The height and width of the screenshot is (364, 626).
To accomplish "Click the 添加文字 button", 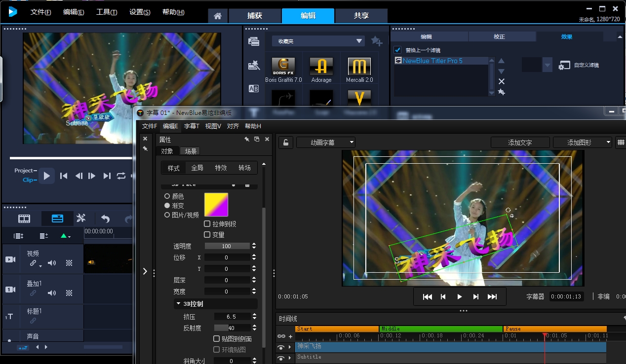I will [x=520, y=143].
